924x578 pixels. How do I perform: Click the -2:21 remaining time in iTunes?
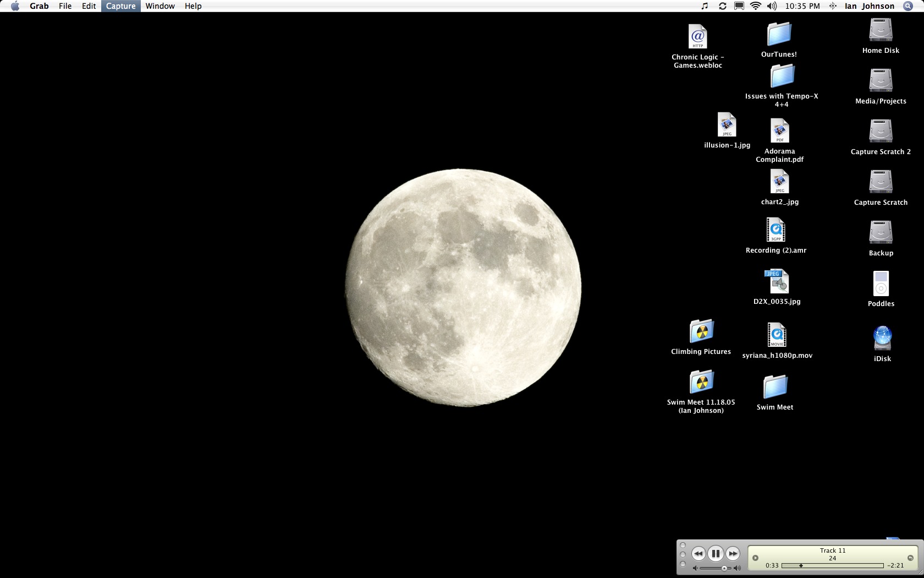896,565
